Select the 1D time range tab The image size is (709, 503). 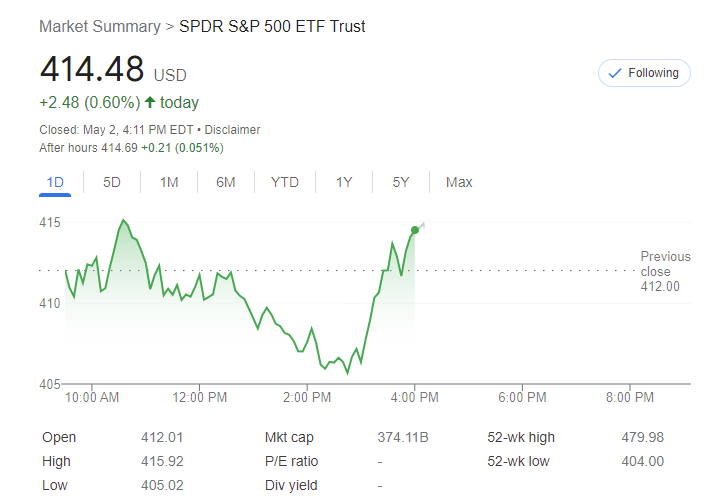56,182
